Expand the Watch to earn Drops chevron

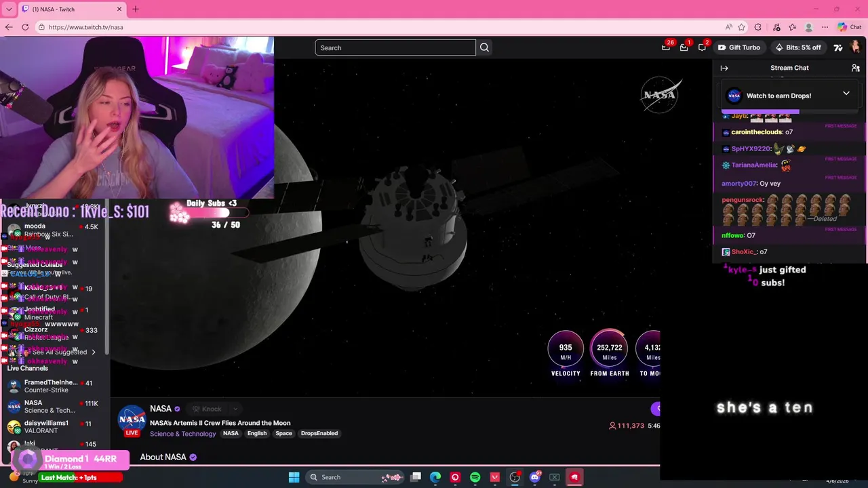(846, 94)
